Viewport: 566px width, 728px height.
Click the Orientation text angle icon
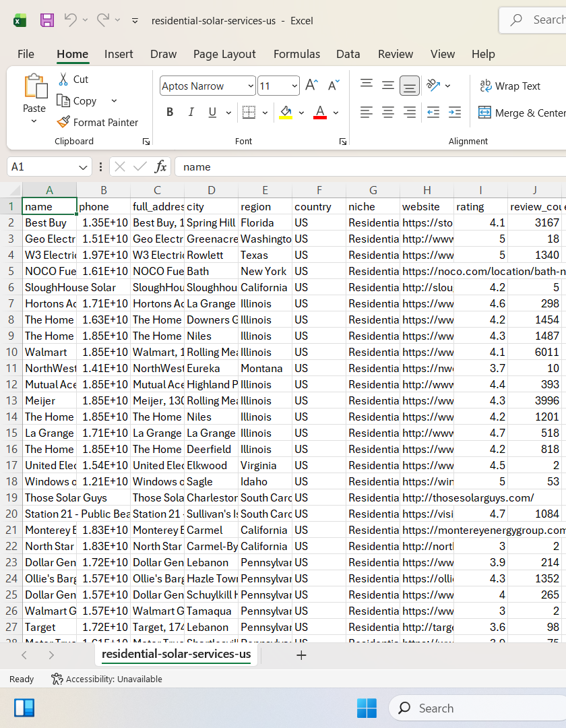point(433,85)
